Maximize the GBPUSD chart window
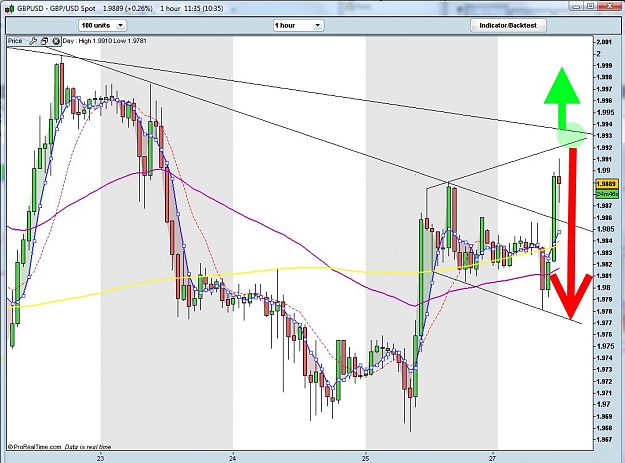Viewport: 625px width, 463px height. [591, 6]
